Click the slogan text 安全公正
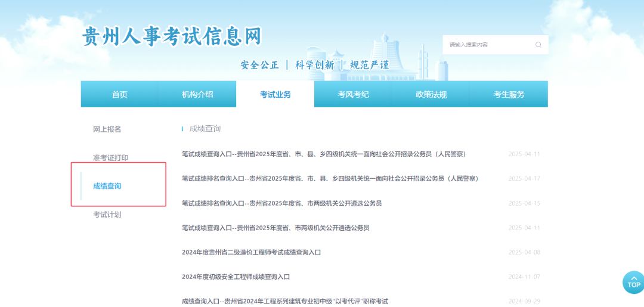This screenshot has width=644, height=307. tap(259, 65)
